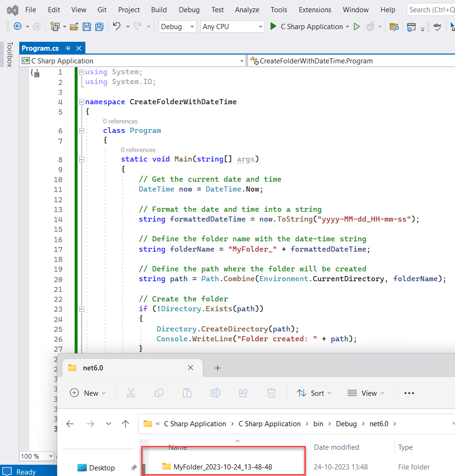Screen dimensions: 455x476
Task: Click the Delete icon in File Explorer
Action: point(272,393)
